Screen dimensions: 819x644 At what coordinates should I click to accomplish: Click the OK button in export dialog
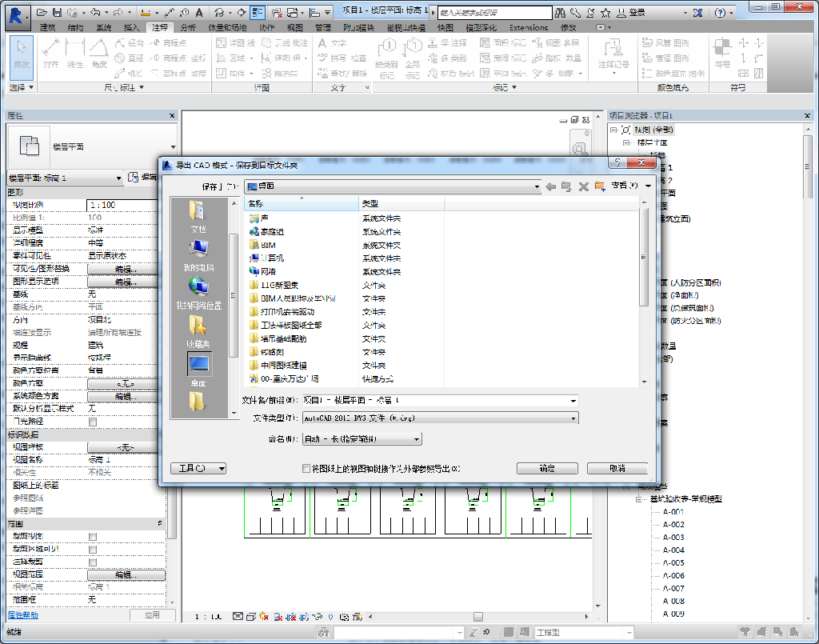[547, 469]
